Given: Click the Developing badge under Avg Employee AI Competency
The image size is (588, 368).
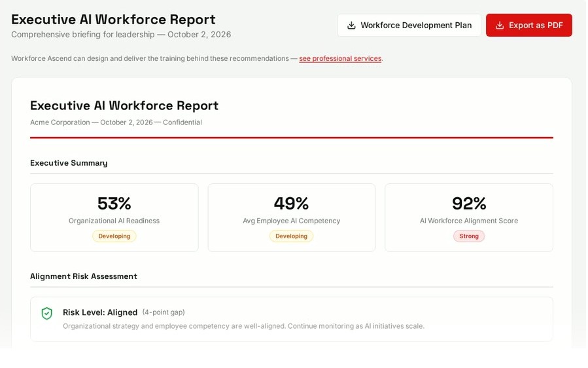Looking at the screenshot, I should pyautogui.click(x=291, y=236).
